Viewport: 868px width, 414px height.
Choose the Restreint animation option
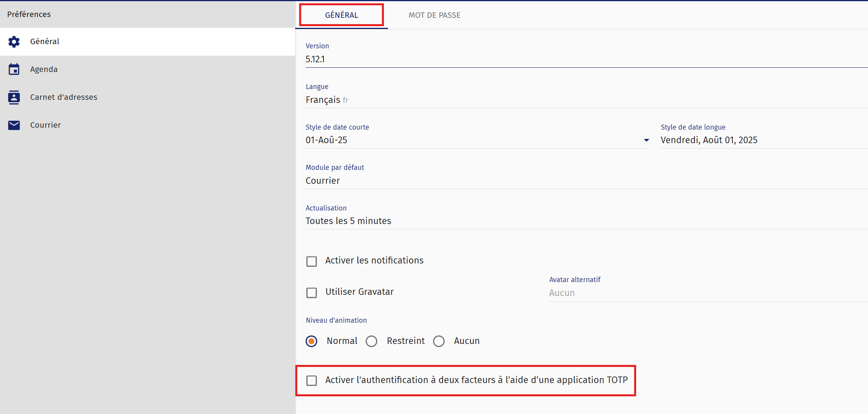[371, 341]
